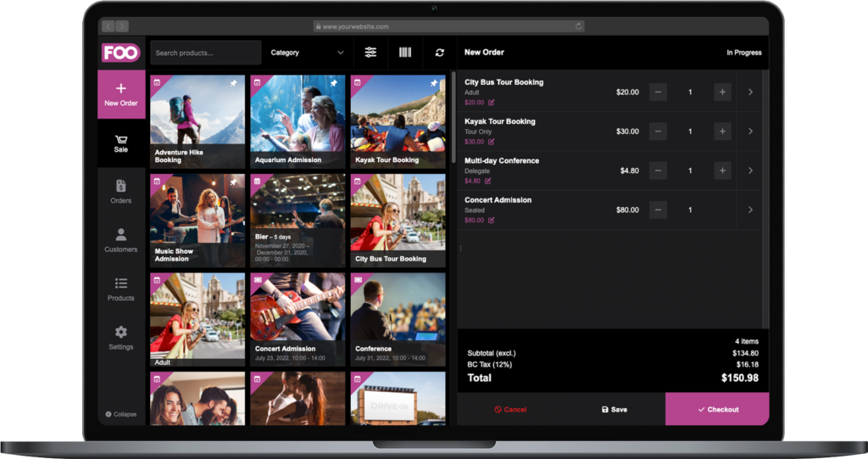Decrease City Bus Tour Booking quantity

(658, 92)
